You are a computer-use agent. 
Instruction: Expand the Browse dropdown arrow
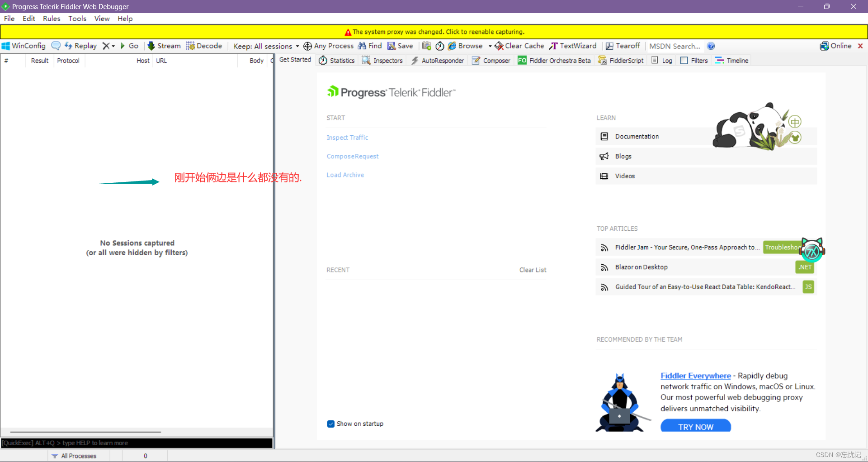[490, 46]
